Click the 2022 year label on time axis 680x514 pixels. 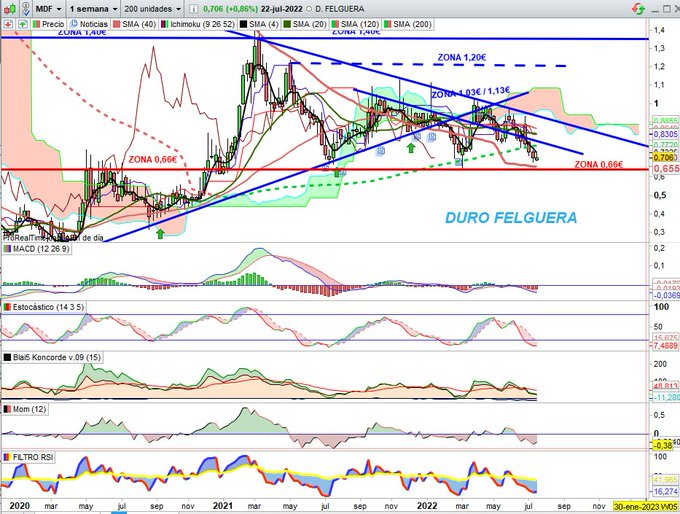coord(426,506)
